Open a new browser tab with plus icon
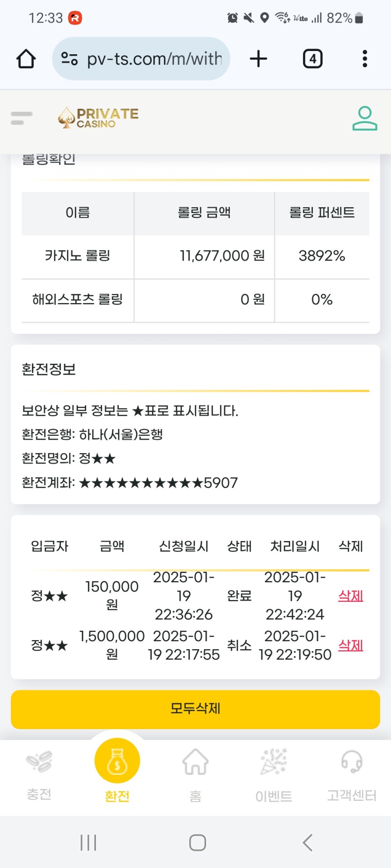The height and width of the screenshot is (868, 391). tap(258, 59)
